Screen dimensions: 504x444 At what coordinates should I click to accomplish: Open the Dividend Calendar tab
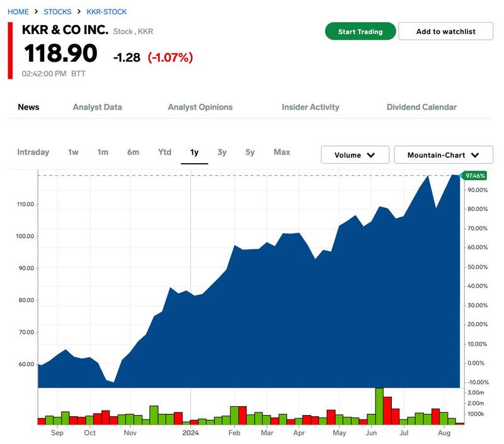click(x=421, y=107)
